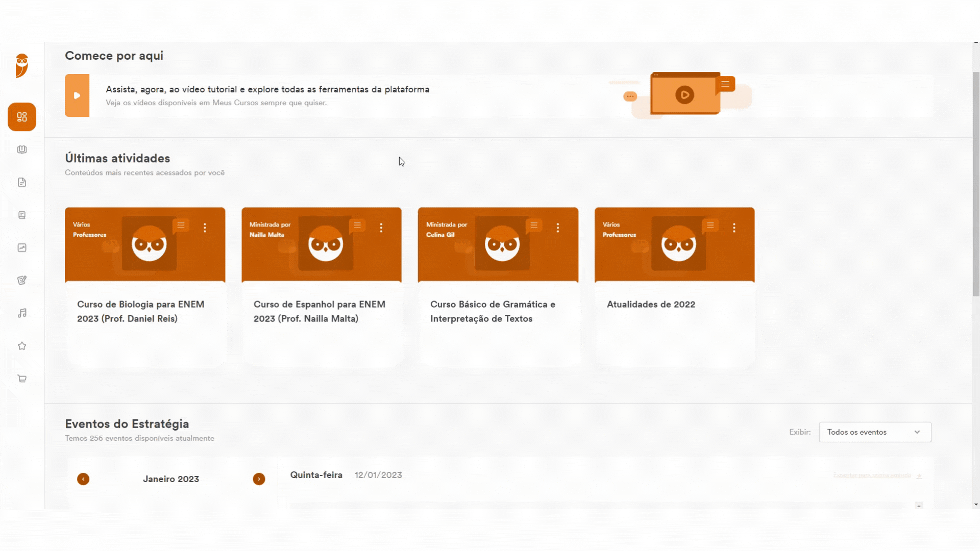980x551 pixels.
Task: Open the book courses icon in sidebar
Action: 22,149
